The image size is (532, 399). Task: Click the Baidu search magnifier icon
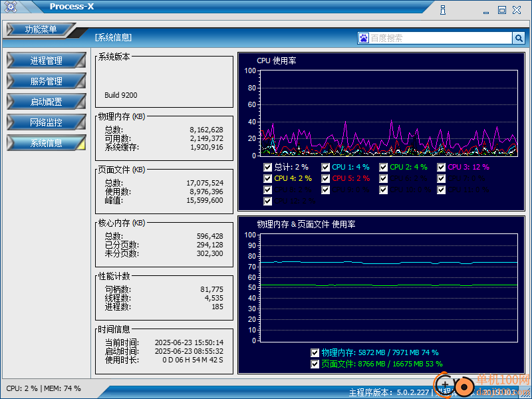(519, 38)
